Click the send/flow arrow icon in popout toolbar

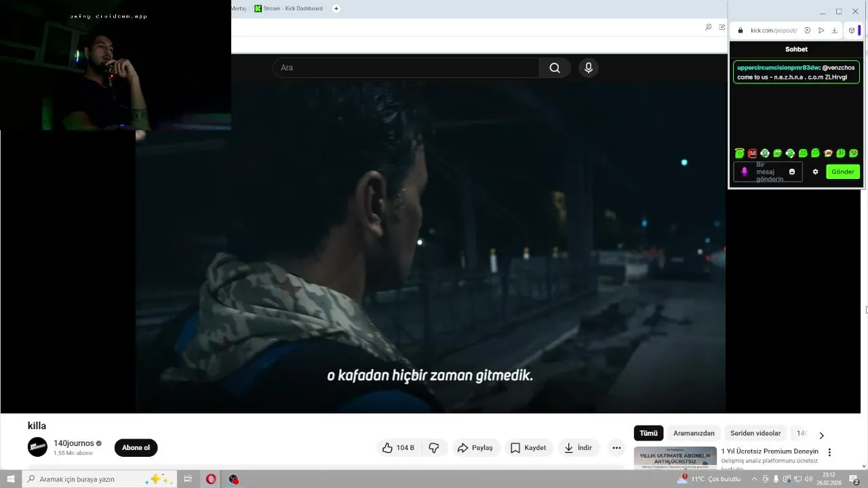point(821,30)
